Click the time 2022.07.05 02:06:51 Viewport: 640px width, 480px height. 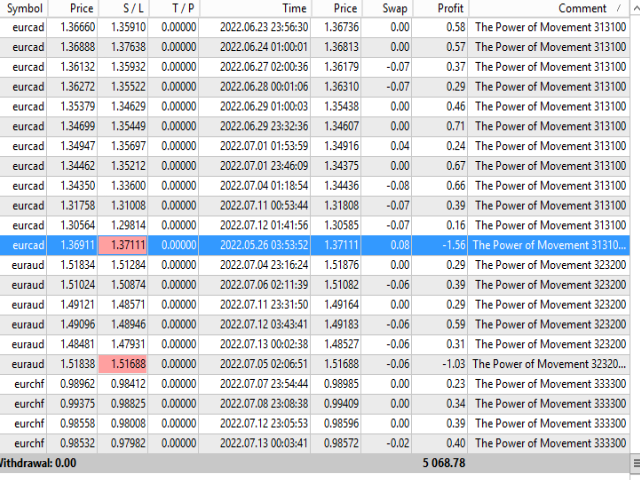(264, 364)
